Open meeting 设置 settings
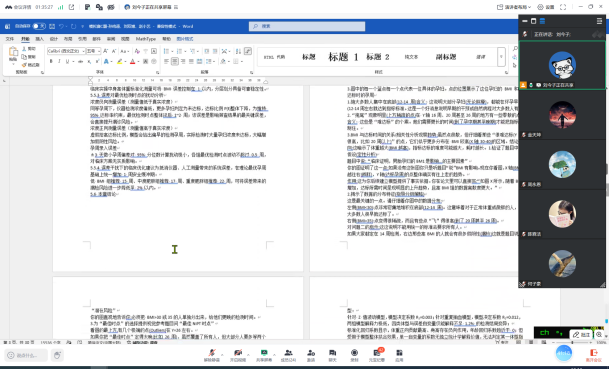Screen dimensions: 609x369 pyautogui.click(x=545, y=7)
